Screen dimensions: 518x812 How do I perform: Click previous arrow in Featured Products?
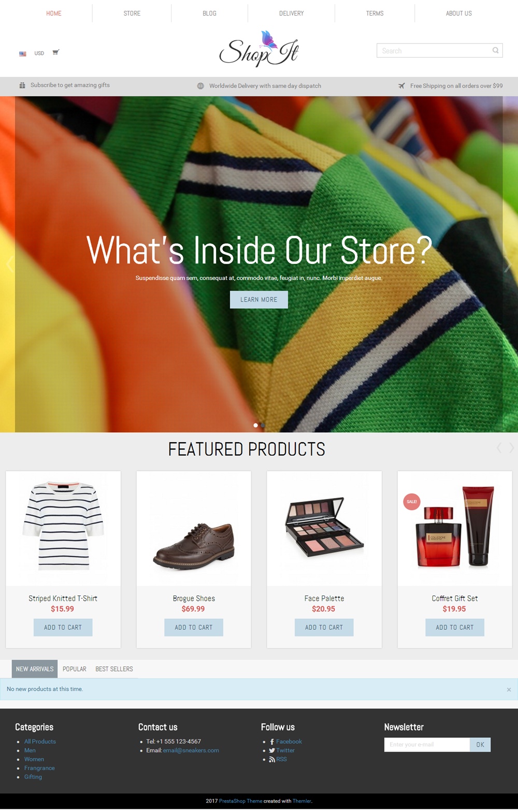[x=499, y=448]
